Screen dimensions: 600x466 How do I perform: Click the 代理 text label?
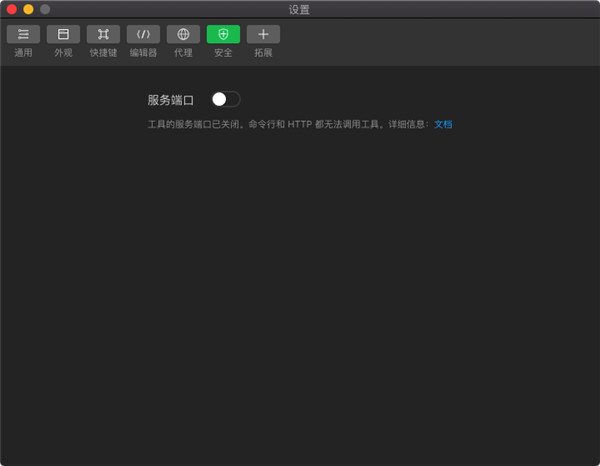[183, 52]
